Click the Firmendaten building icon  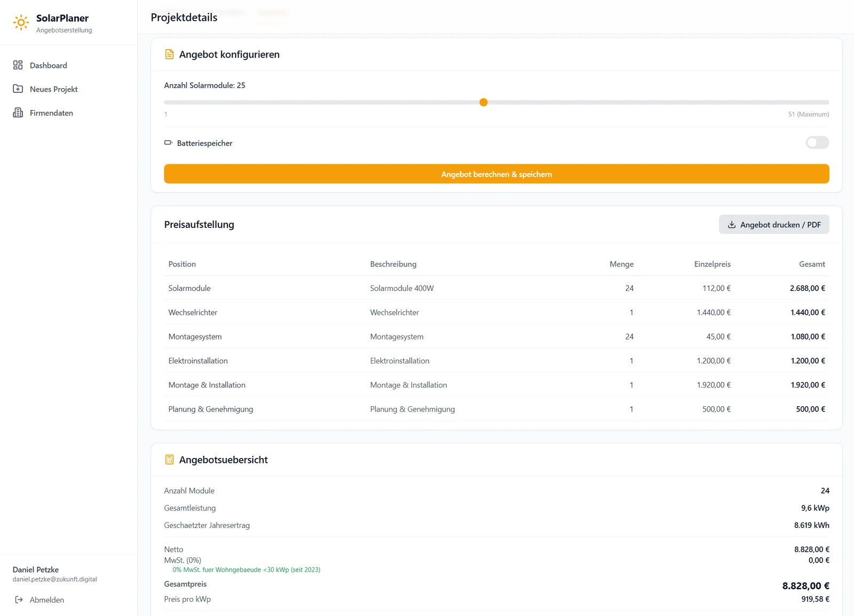pyautogui.click(x=18, y=113)
